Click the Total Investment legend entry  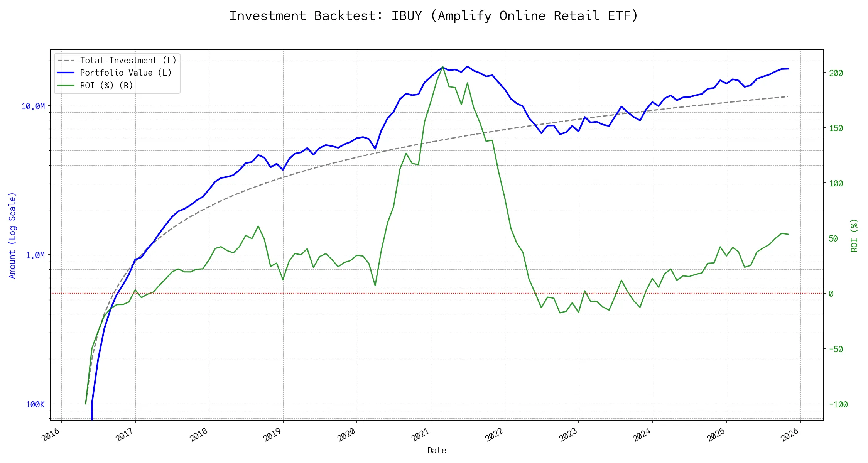pyautogui.click(x=128, y=61)
